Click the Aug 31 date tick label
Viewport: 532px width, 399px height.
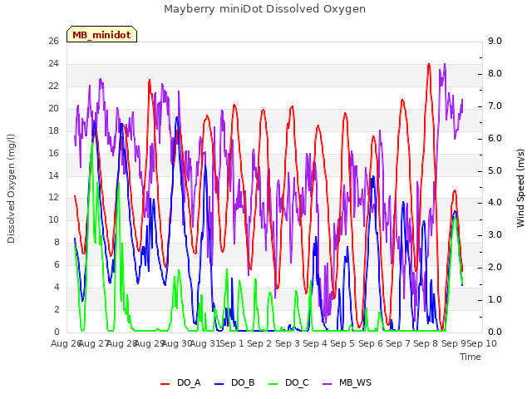point(205,343)
